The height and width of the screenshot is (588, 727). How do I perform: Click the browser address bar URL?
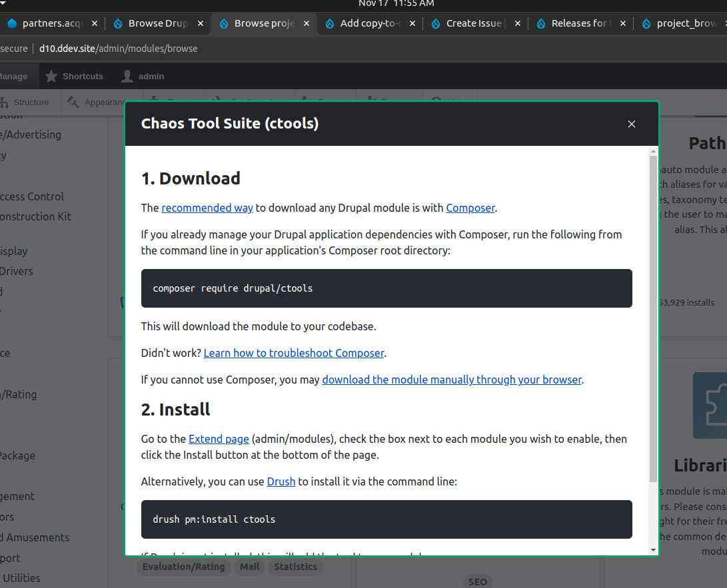pyautogui.click(x=119, y=49)
